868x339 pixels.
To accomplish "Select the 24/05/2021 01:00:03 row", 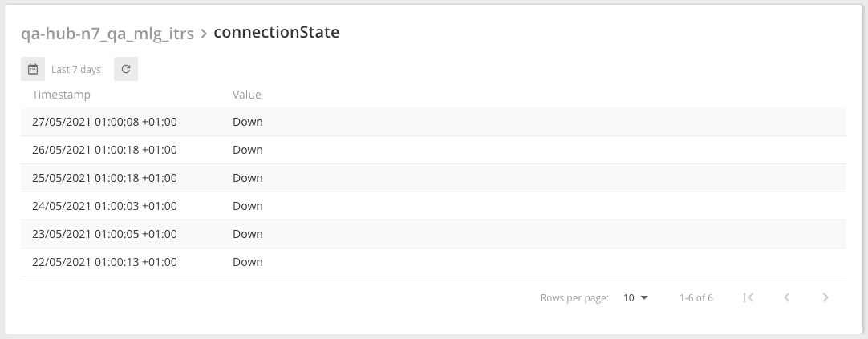I will 433,206.
